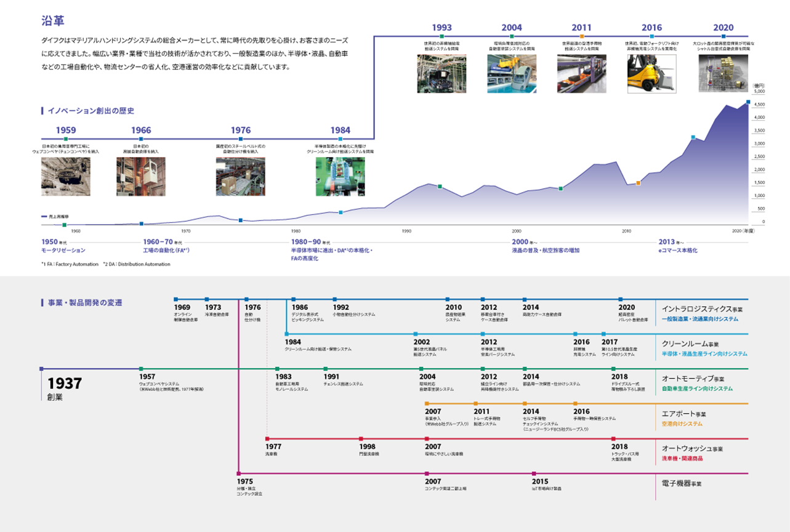Click the 2011 airport baggage system photo
The image size is (790, 532).
(x=581, y=74)
